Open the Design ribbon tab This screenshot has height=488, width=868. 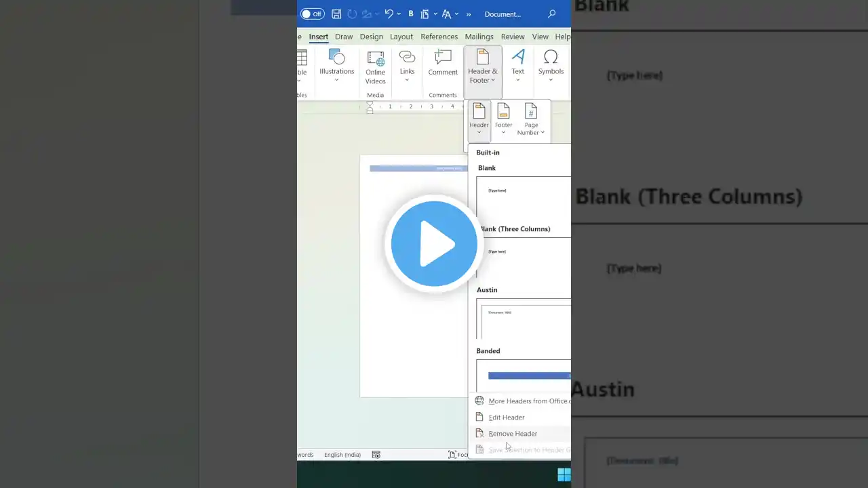[372, 37]
